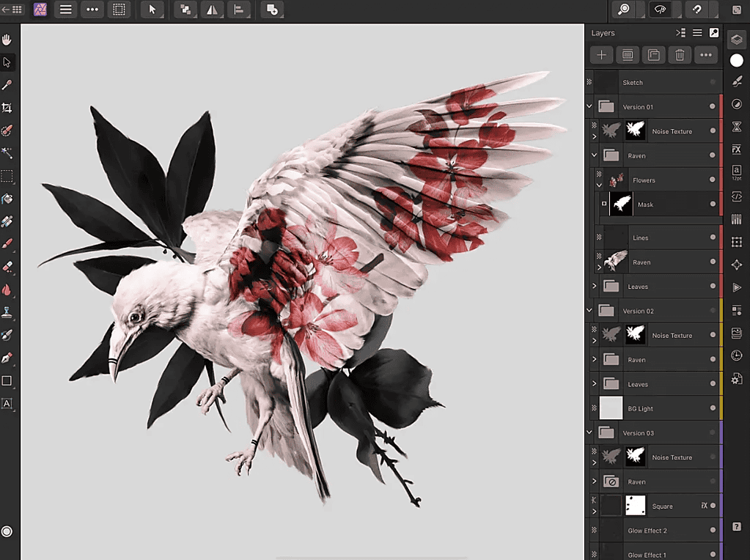
Task: Open the three-dot edit menu in top bar
Action: [x=92, y=9]
